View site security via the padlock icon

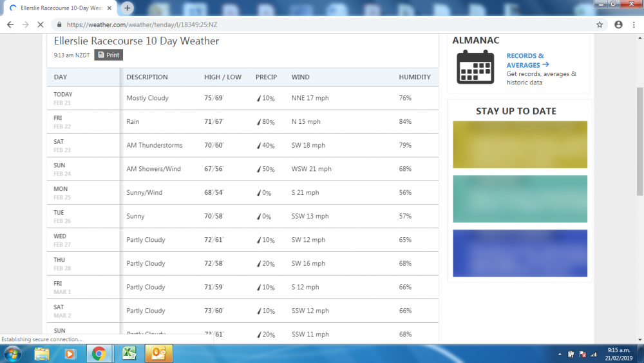point(59,25)
